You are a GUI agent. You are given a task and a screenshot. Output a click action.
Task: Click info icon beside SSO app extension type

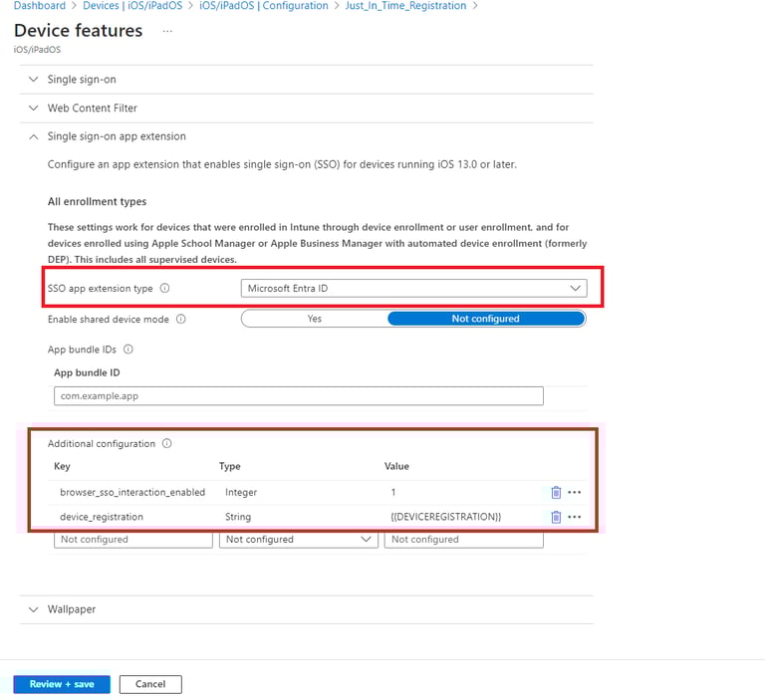[165, 289]
